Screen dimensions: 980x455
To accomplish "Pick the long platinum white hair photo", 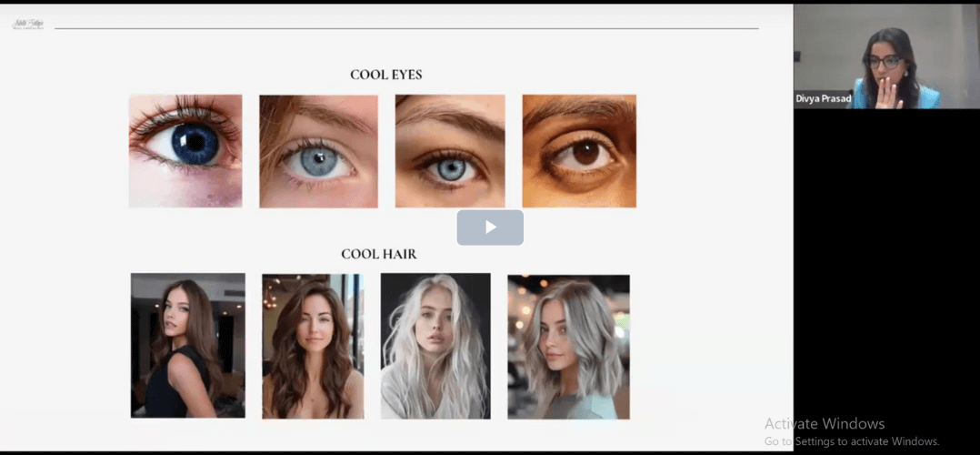I will 435,346.
